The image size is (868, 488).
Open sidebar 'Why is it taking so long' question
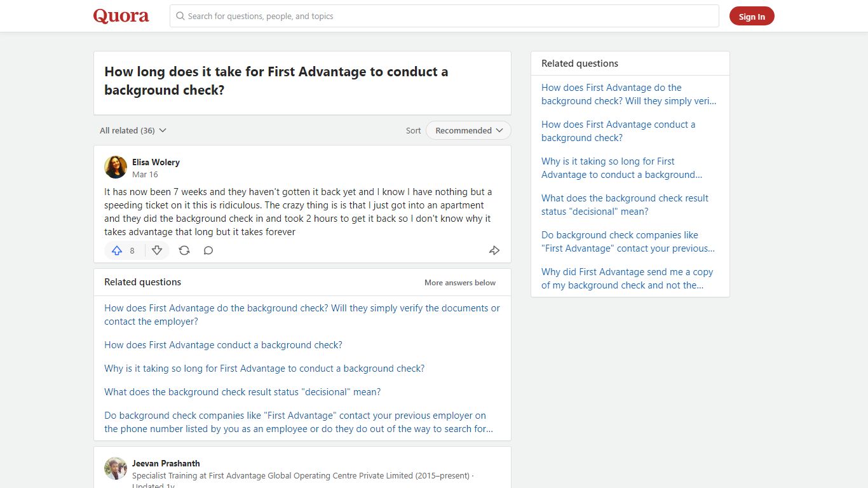(x=622, y=168)
